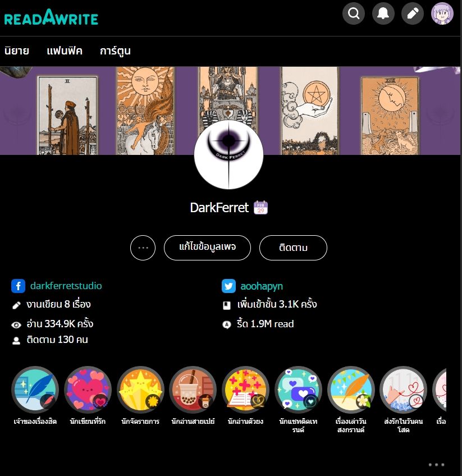Viewport: 462px width, 476px height.
Task: Expand more via bottom-right three dots
Action: click(x=436, y=464)
